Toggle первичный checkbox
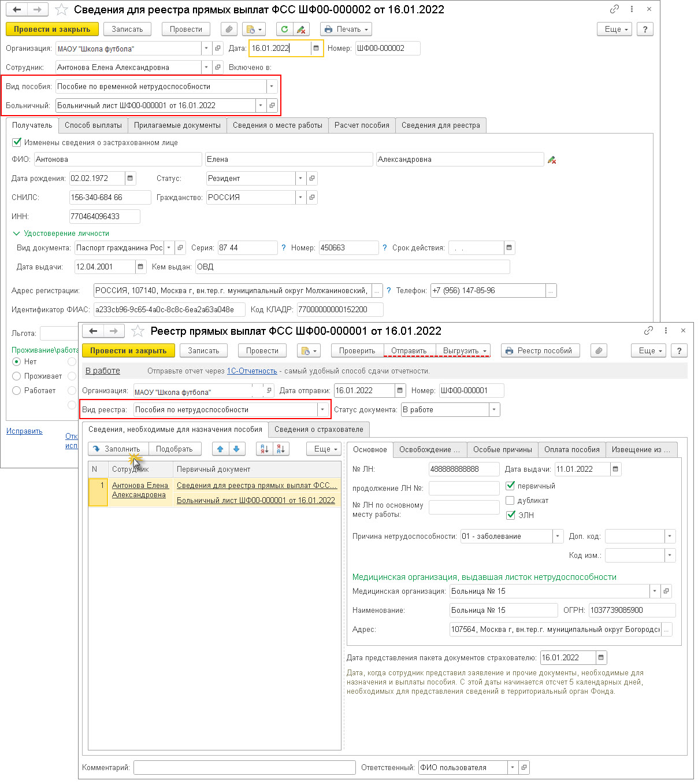698x784 pixels. pyautogui.click(x=510, y=486)
